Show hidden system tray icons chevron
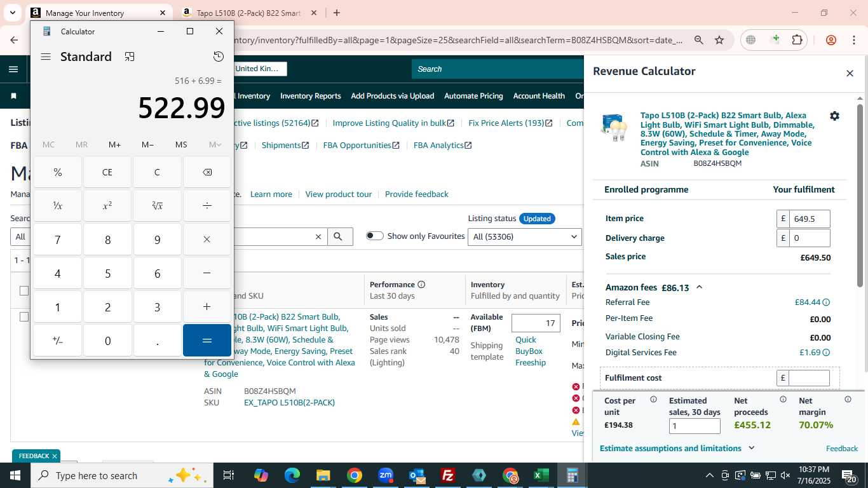 point(710,475)
